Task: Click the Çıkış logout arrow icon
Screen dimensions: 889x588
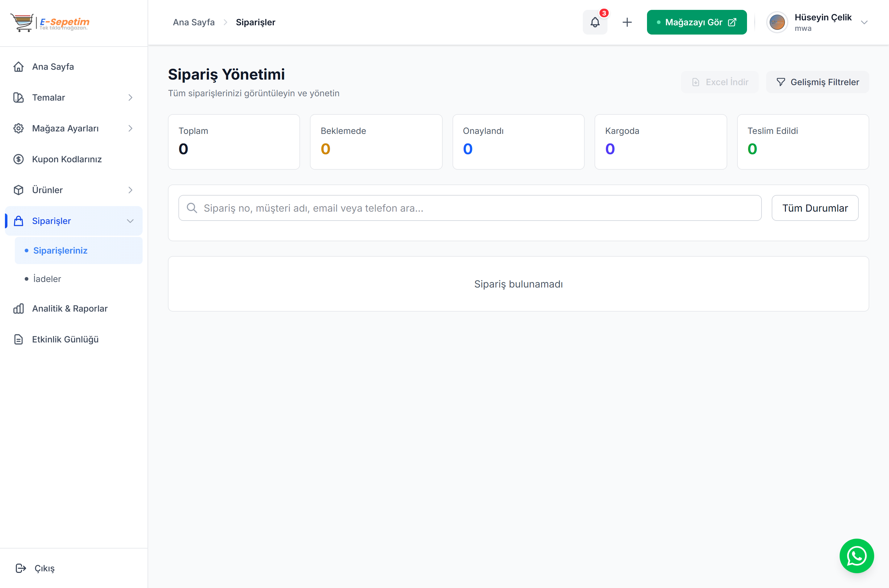Action: pos(21,568)
